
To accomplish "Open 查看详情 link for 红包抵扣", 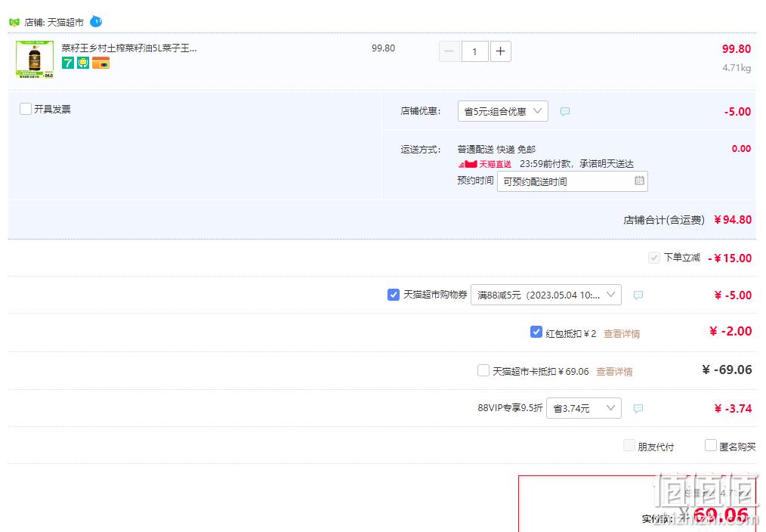I will [622, 334].
